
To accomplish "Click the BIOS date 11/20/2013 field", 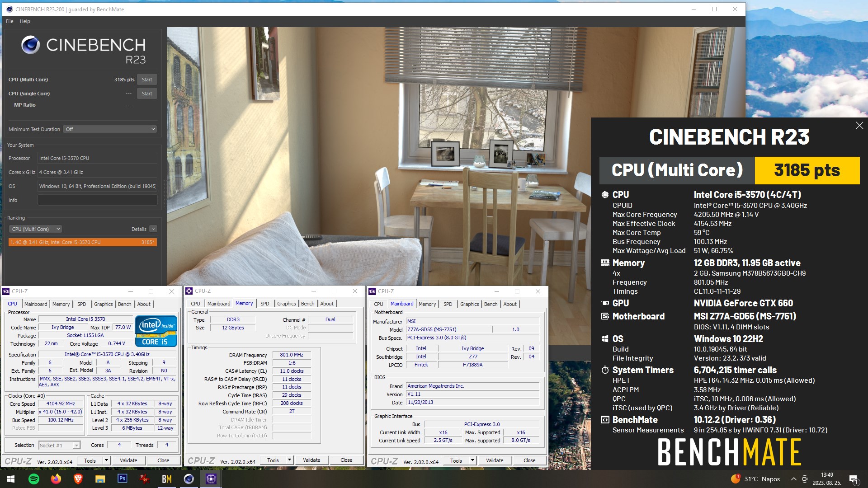I will (x=472, y=403).
